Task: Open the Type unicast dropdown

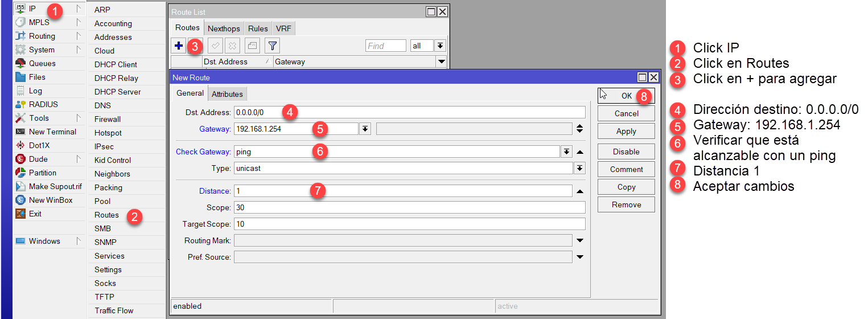Action: pyautogui.click(x=579, y=168)
